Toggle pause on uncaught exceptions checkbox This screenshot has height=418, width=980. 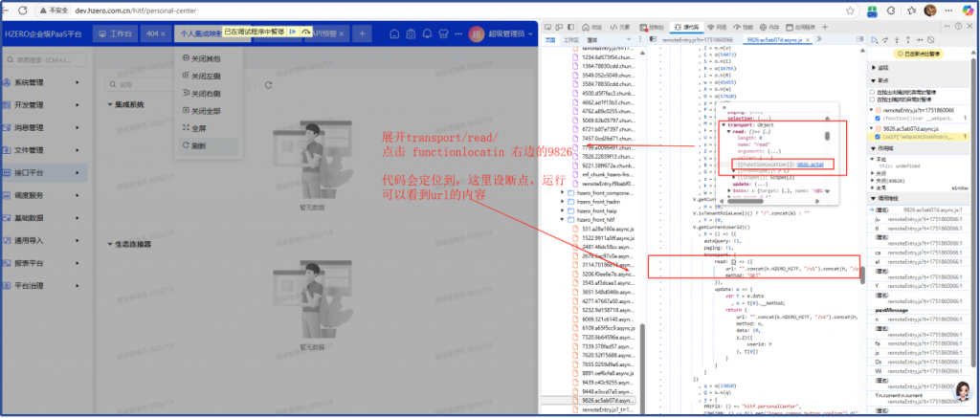click(x=873, y=92)
